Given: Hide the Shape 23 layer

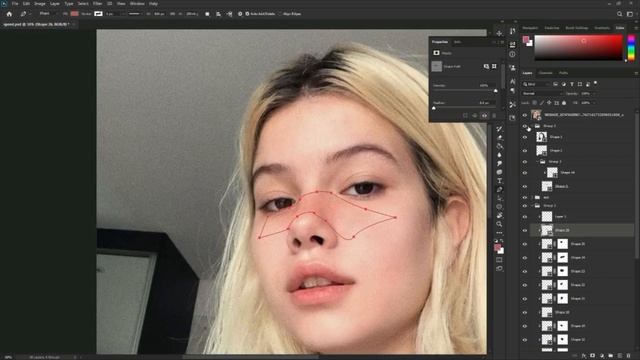Looking at the screenshot, I should tap(525, 271).
